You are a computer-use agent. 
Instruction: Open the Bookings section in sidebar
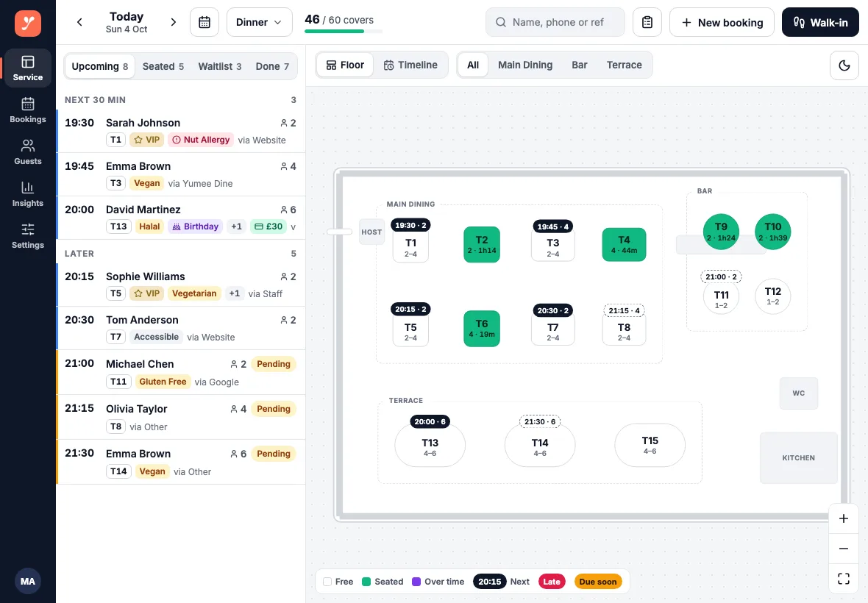click(x=28, y=110)
